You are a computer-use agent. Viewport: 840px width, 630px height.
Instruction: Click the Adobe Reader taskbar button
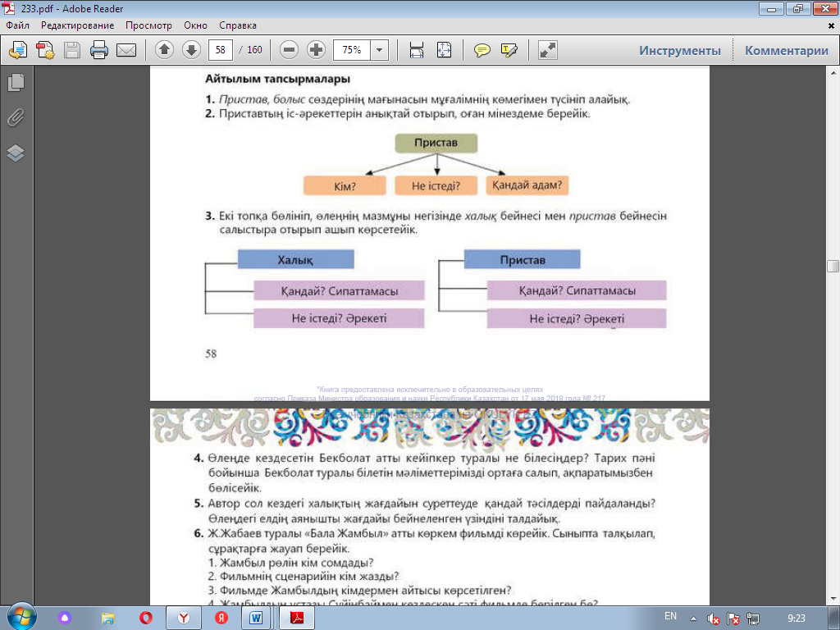[x=296, y=618]
